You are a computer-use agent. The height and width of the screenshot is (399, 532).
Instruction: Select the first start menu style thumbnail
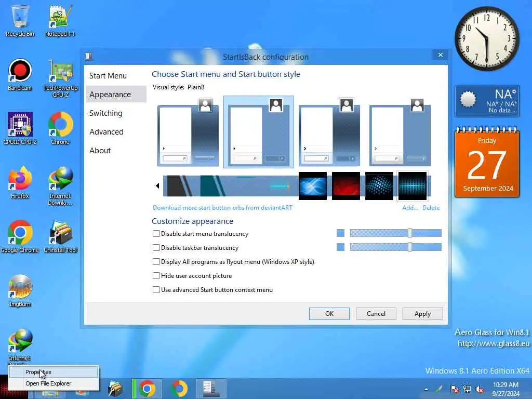[x=188, y=132]
